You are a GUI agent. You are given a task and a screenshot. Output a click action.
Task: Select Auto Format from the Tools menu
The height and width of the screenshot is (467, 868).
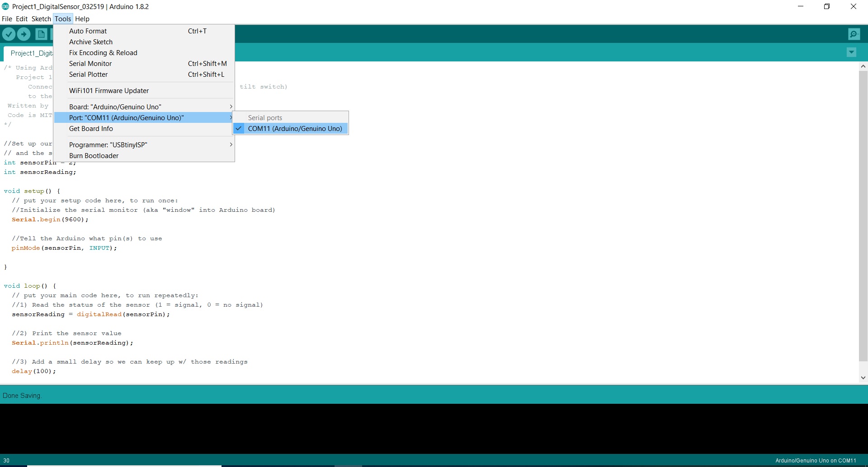pos(88,31)
